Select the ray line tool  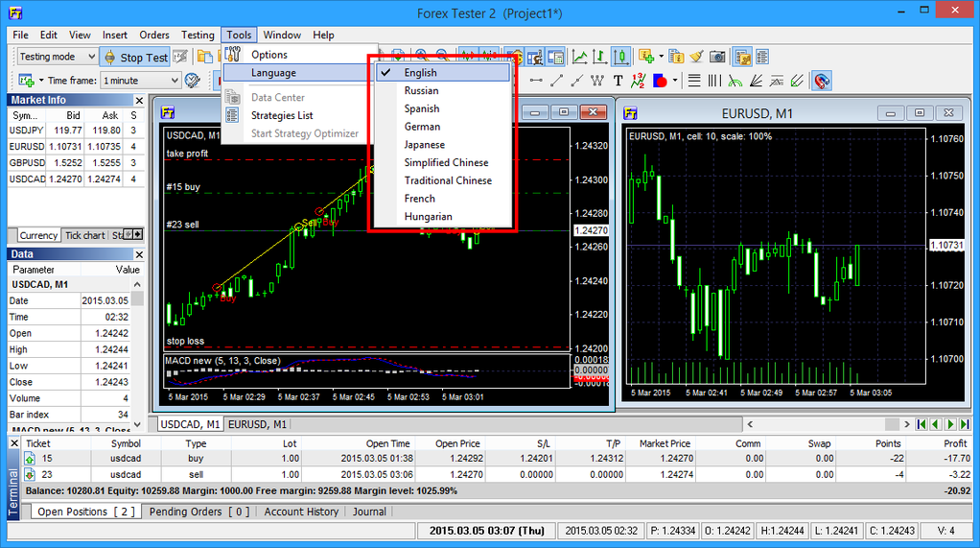pyautogui.click(x=577, y=81)
